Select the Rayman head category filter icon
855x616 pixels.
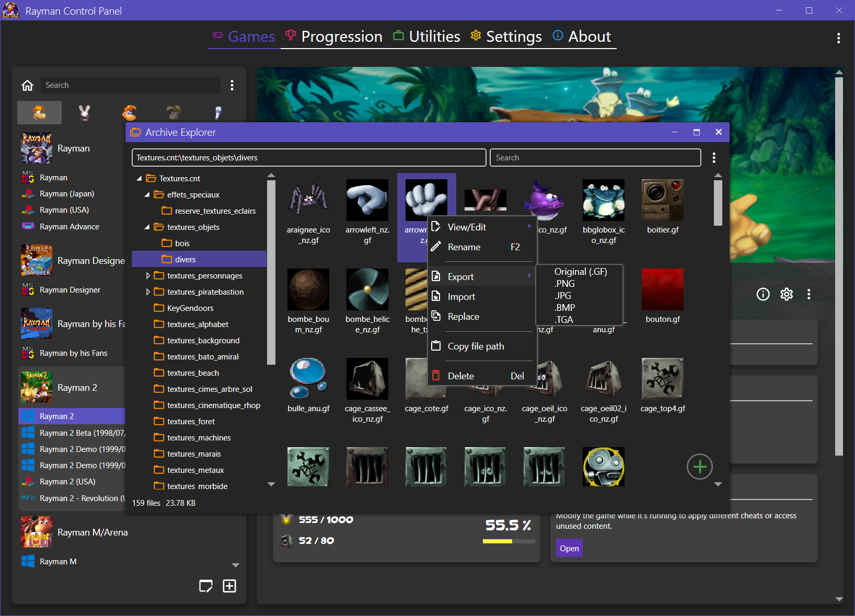point(39,112)
